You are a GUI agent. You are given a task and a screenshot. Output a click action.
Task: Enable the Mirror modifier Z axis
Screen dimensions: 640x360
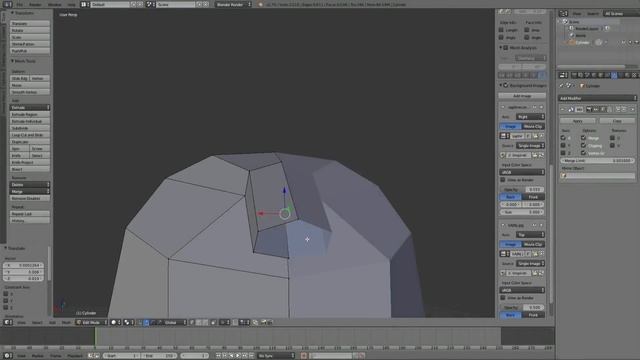563,153
